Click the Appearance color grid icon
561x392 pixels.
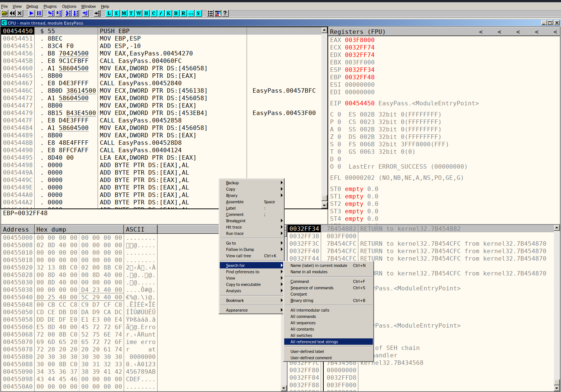tap(218, 13)
